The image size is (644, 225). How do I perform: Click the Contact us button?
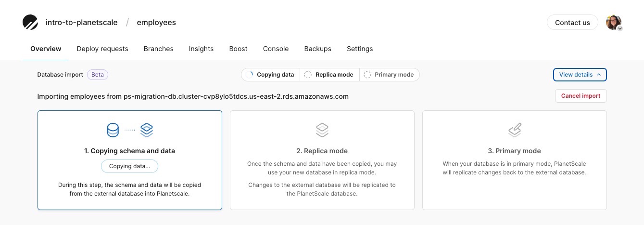click(x=572, y=23)
